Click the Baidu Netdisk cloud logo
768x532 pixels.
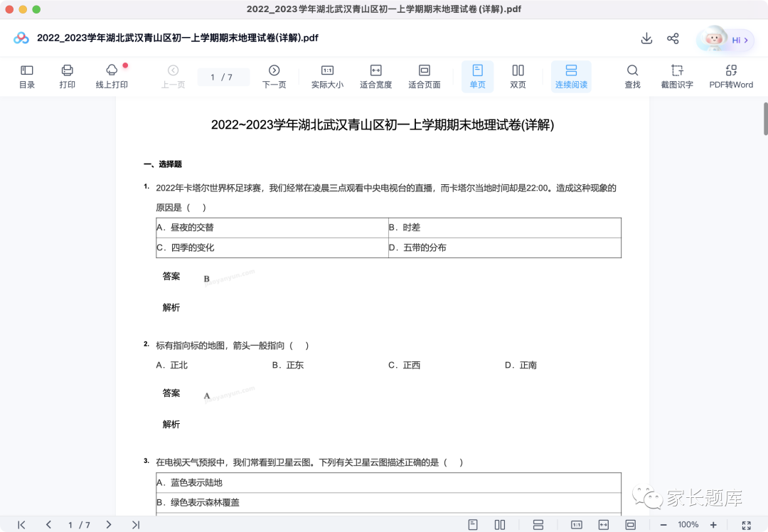click(x=21, y=38)
